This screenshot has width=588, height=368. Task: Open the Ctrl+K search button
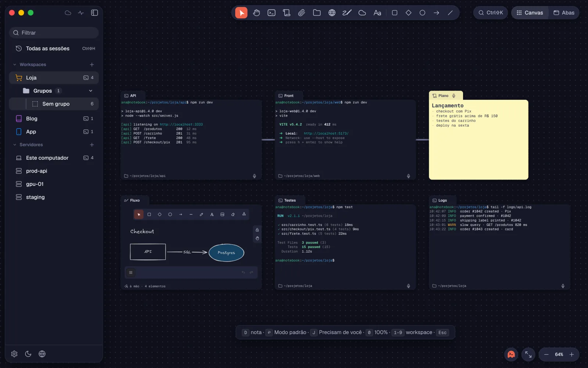tap(491, 13)
